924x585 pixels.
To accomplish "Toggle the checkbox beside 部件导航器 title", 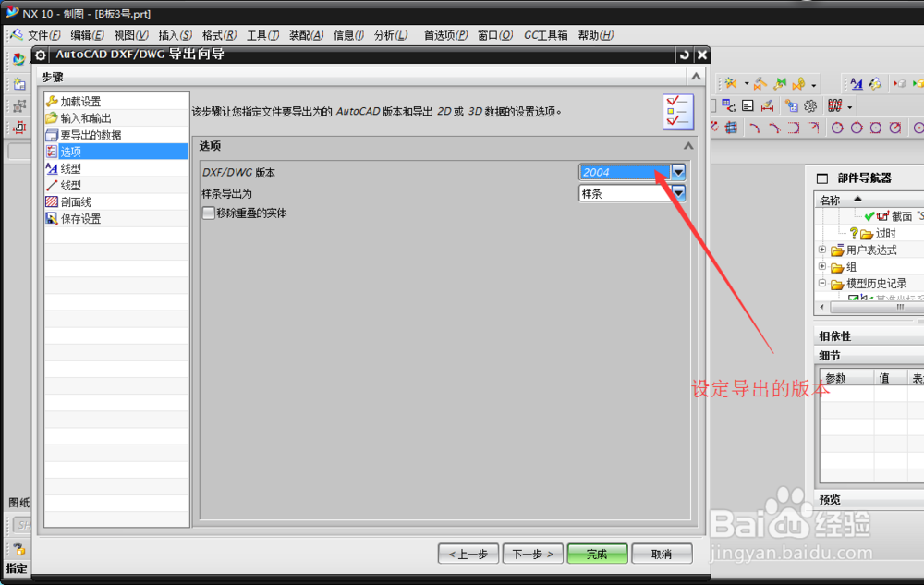I will 822,178.
